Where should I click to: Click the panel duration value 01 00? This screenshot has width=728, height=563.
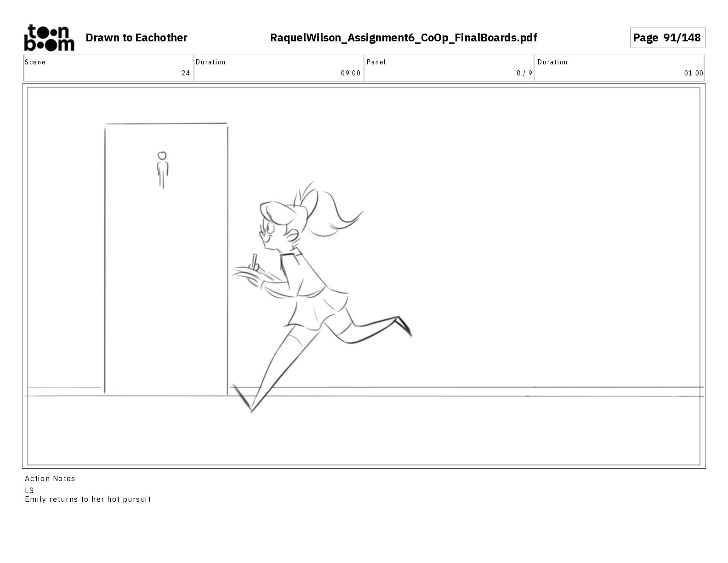pyautogui.click(x=694, y=73)
